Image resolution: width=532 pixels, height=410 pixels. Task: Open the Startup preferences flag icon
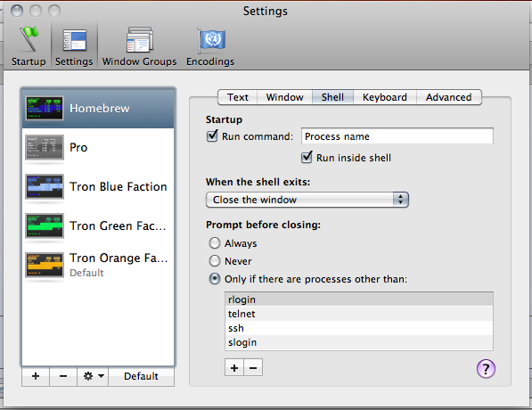(x=29, y=39)
